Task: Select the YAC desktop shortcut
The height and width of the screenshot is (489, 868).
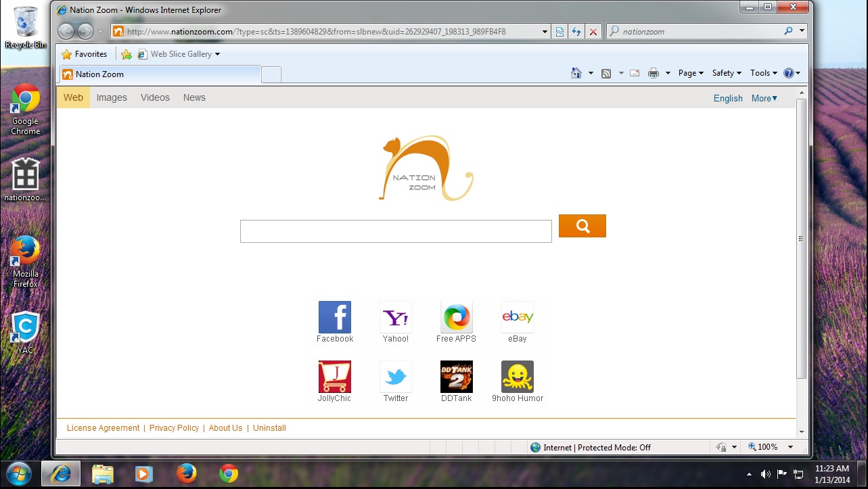Action: (25, 333)
